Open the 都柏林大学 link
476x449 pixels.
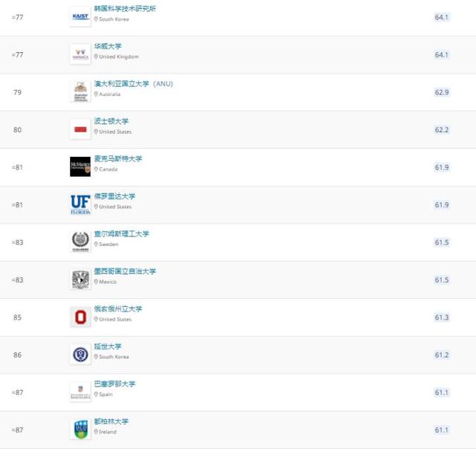point(111,421)
